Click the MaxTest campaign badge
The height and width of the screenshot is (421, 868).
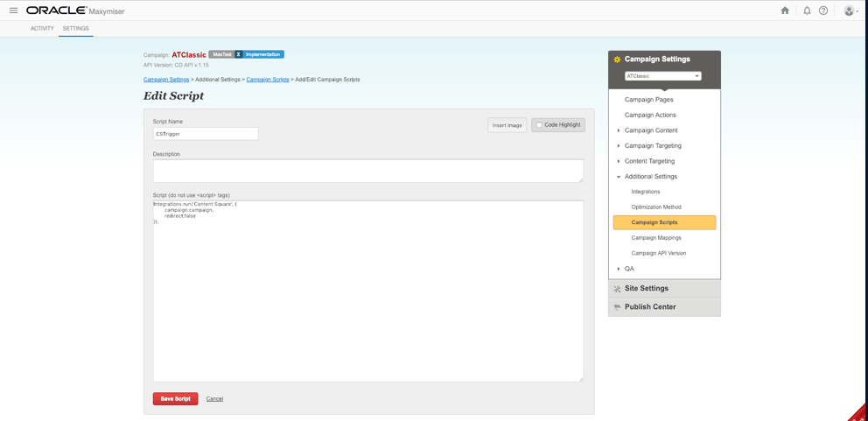221,54
